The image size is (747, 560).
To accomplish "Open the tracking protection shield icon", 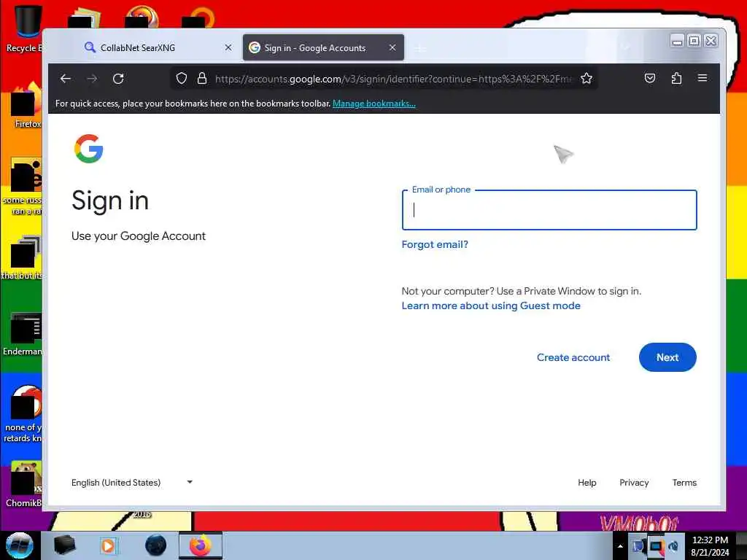I will click(x=182, y=79).
